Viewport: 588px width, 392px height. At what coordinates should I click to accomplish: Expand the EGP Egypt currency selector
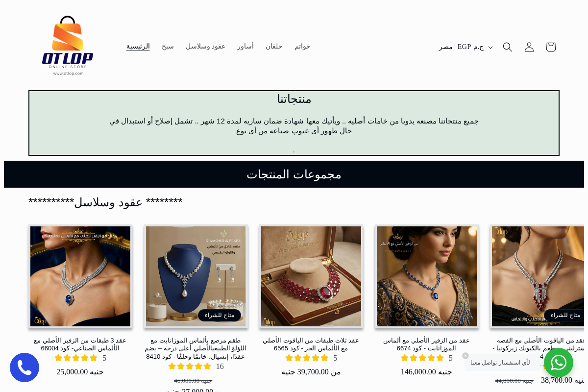(x=466, y=47)
